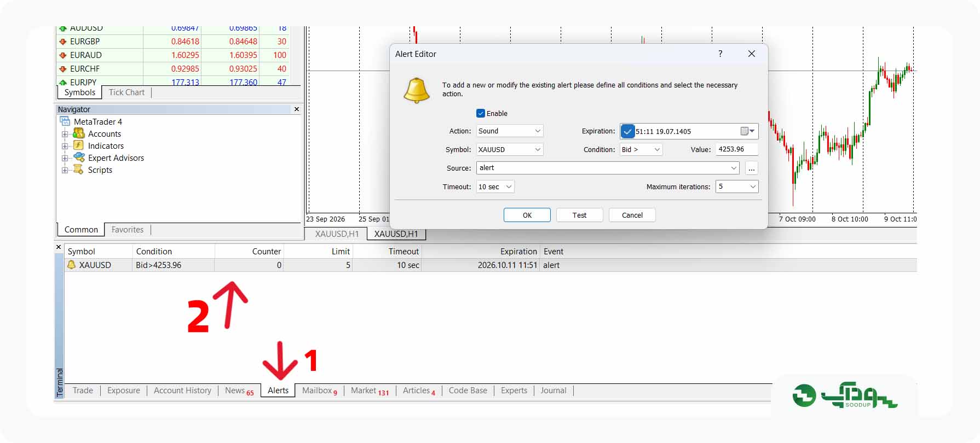980x443 pixels.
Task: Cancel the Alert Editor dialog
Action: click(x=632, y=215)
